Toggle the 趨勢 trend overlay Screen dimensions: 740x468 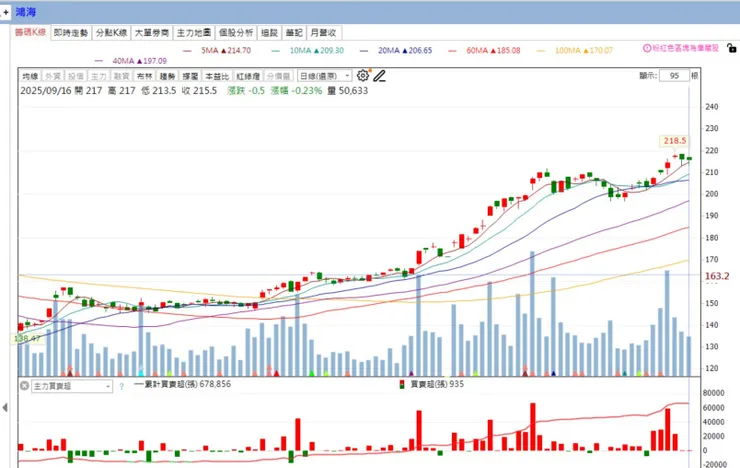(x=167, y=76)
